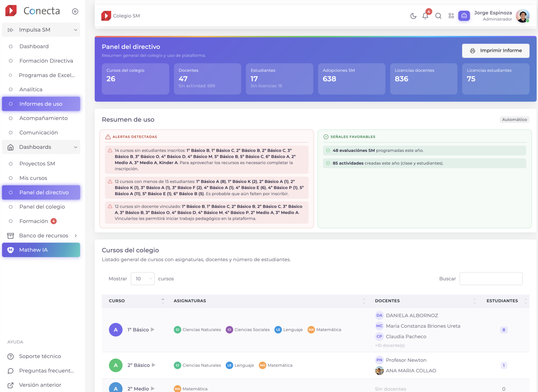Image resolution: width=538 pixels, height=392 pixels.
Task: Open Proyectos SM in sidebar
Action: (x=41, y=164)
